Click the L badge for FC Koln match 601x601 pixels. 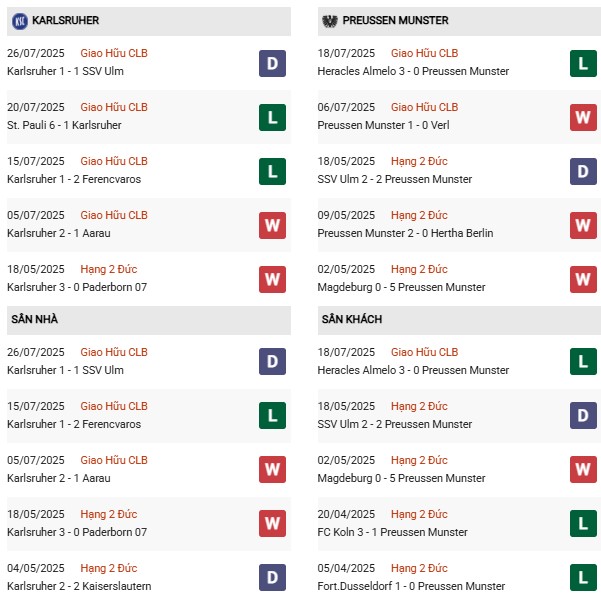click(x=584, y=523)
